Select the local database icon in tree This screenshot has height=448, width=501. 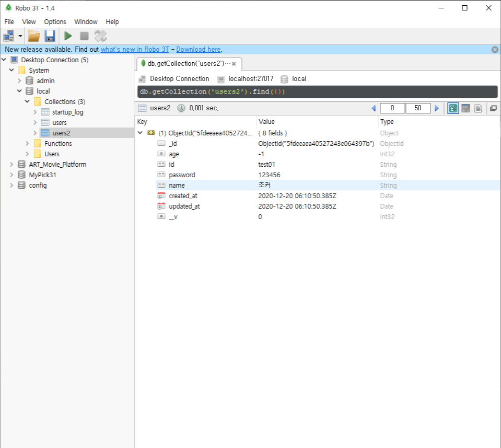click(29, 91)
